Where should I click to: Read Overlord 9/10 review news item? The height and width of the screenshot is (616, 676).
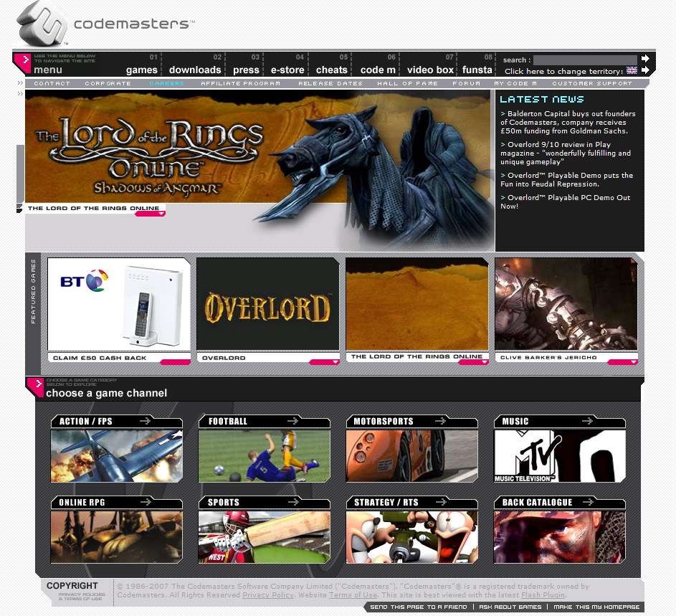coord(565,153)
